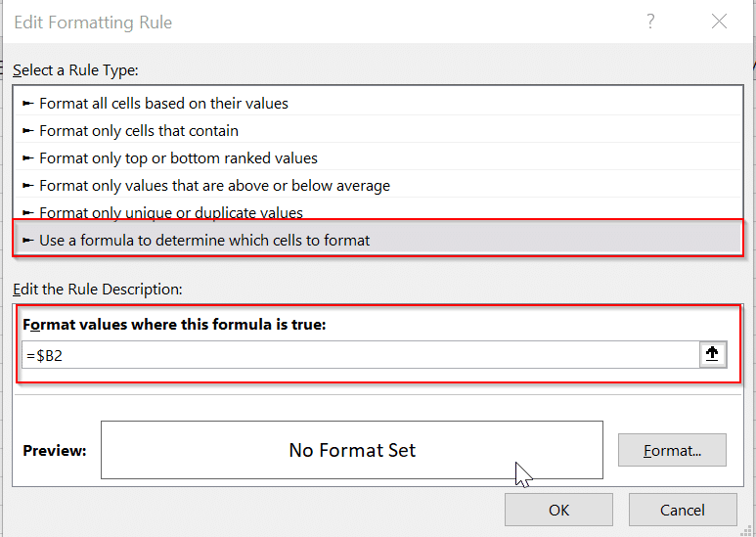
Task: Select 'Format all cells based on their values'
Action: (x=163, y=103)
